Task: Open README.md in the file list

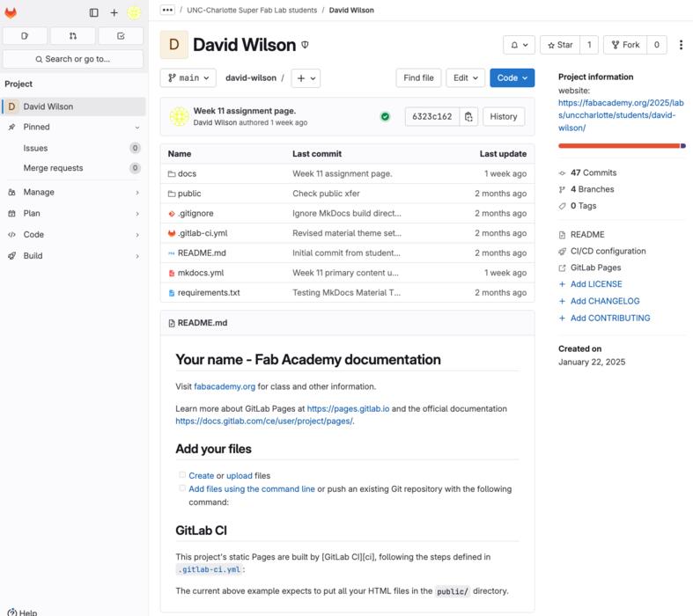Action: point(202,253)
